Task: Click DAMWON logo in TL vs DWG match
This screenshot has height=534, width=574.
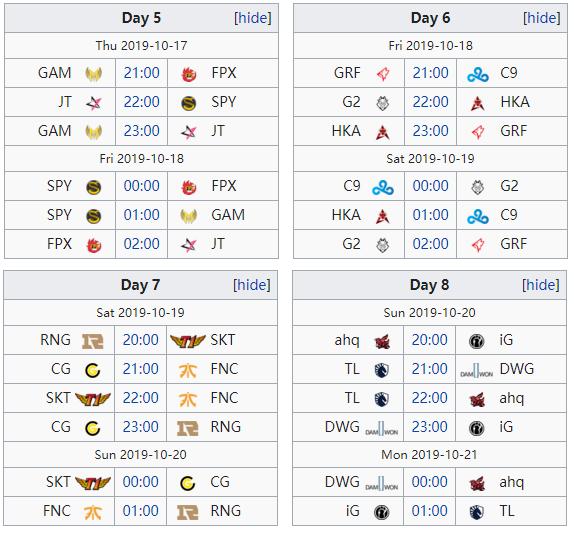Action: [477, 370]
